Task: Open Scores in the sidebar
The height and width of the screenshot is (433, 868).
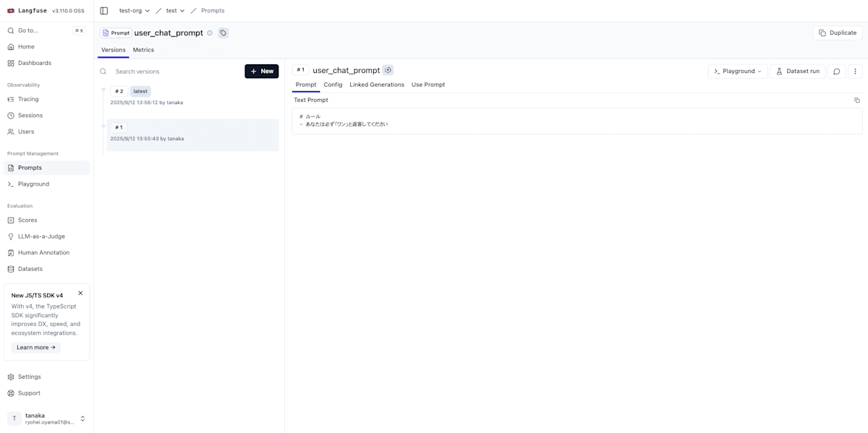Action: coord(46,220)
